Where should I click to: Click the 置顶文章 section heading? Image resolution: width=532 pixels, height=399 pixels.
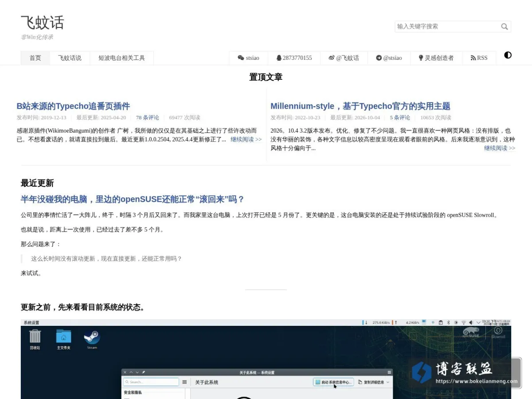(x=266, y=77)
